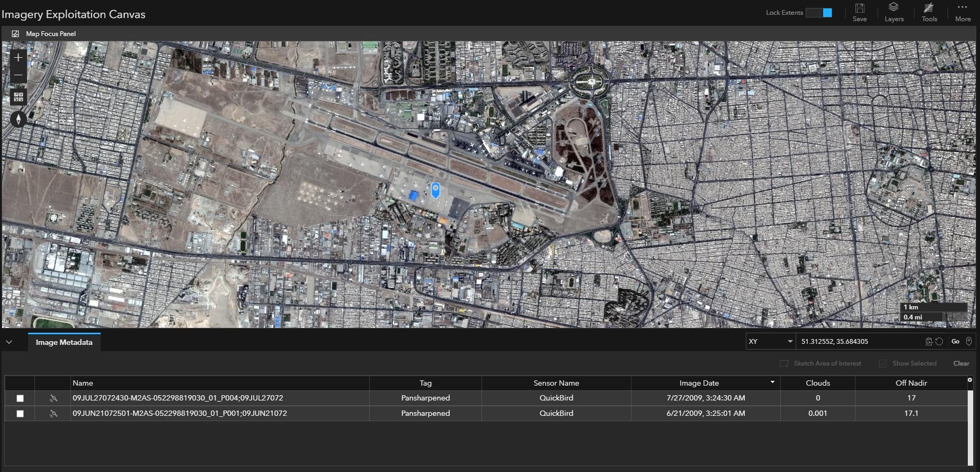Zoom out of the map
Viewport: 980px width, 472px height.
pyautogui.click(x=18, y=75)
